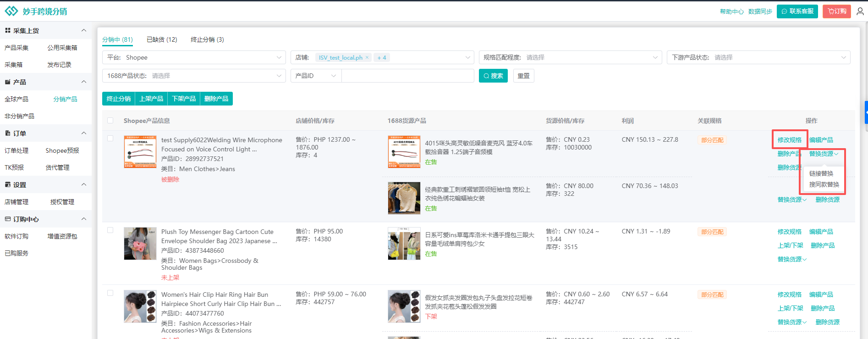Collapse the 采集上货 sidebar section
The height and width of the screenshot is (339, 868).
pyautogui.click(x=83, y=30)
